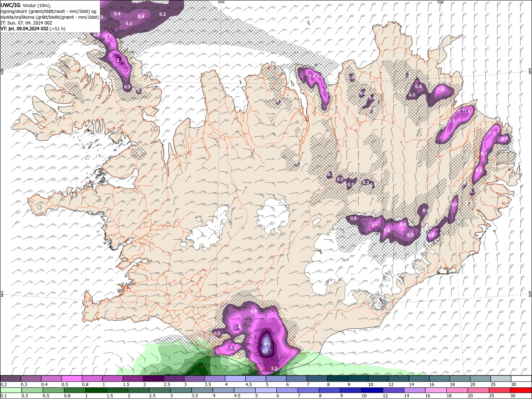Select lower legend swatch labeled 4
The image size is (532, 399).
click(x=223, y=390)
